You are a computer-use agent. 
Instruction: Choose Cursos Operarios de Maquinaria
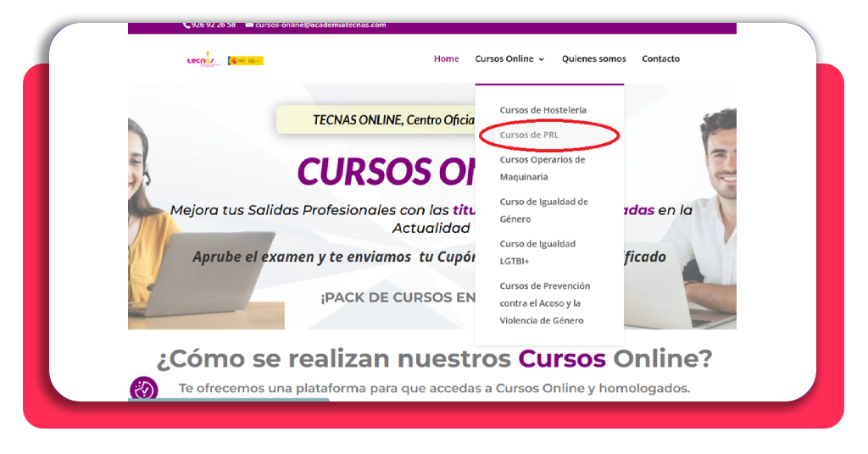click(x=542, y=168)
